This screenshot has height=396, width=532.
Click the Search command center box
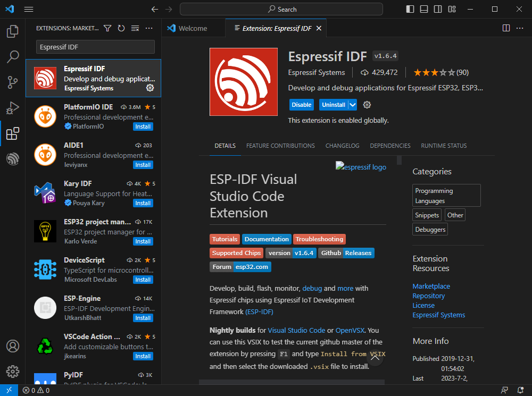281,9
